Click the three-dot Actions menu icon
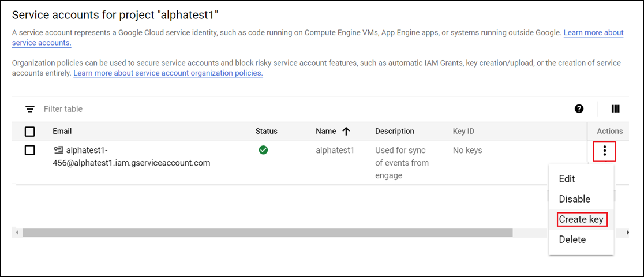644x277 pixels. [604, 151]
